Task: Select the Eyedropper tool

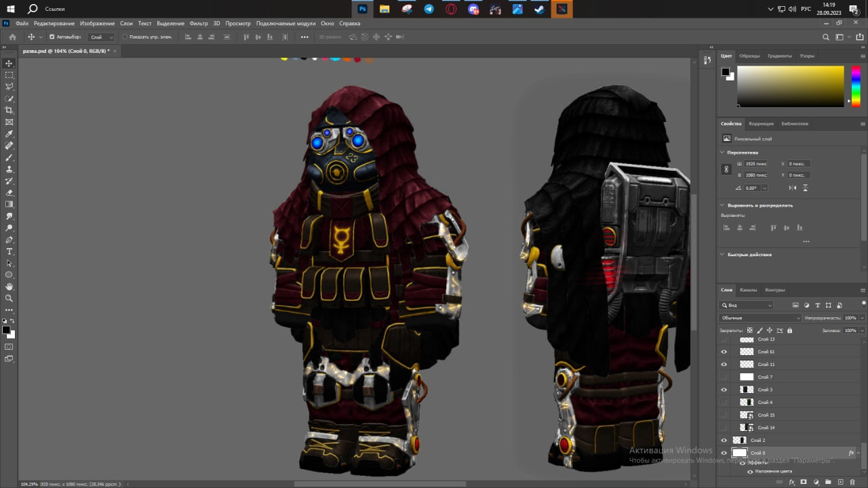Action: tap(9, 134)
